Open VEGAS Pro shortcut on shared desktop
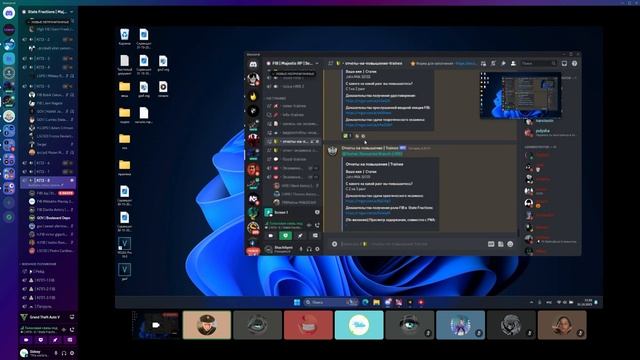This screenshot has height=360, width=640. [x=124, y=247]
